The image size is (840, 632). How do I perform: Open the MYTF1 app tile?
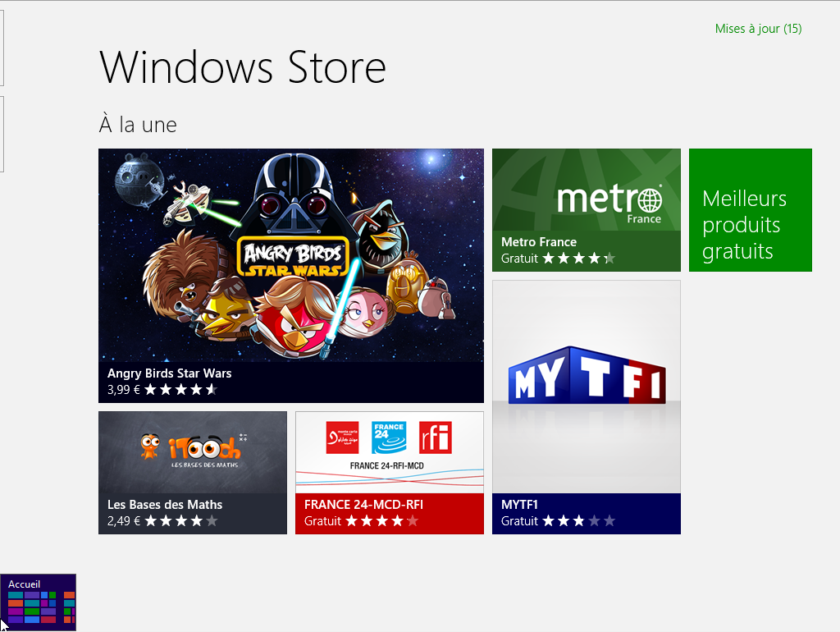586,407
